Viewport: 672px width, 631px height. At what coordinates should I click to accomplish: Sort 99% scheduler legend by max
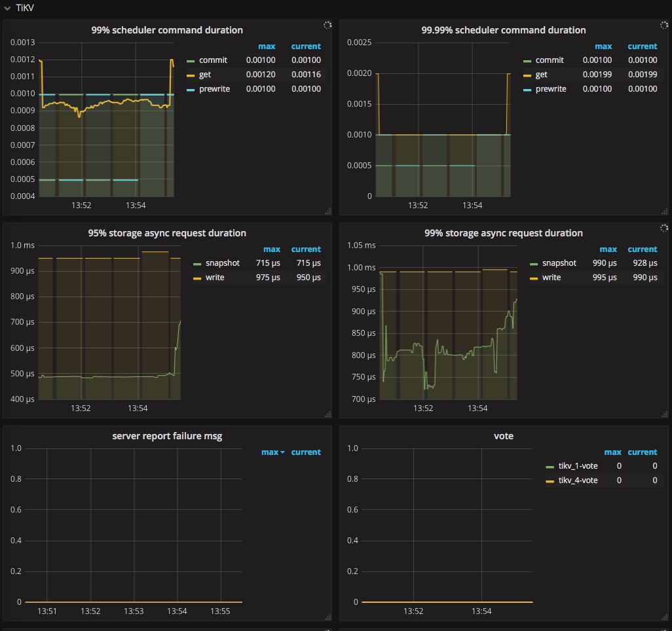click(x=267, y=46)
